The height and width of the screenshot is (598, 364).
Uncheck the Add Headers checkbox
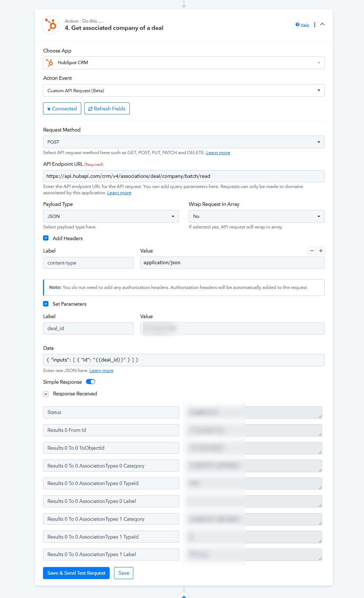(x=46, y=238)
